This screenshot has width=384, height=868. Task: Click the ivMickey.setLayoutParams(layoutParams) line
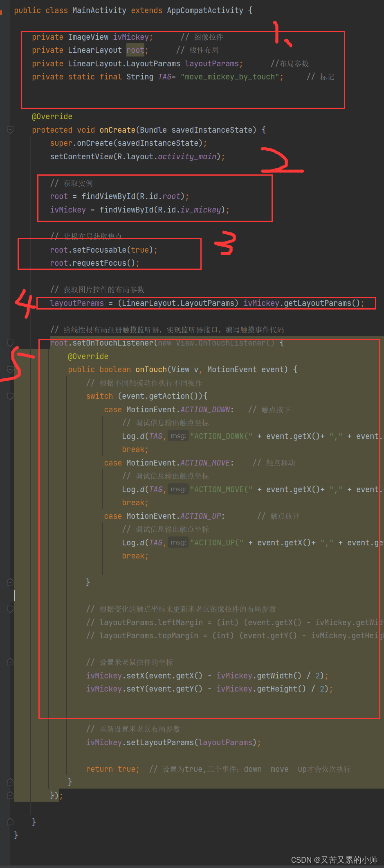pyautogui.click(x=173, y=743)
